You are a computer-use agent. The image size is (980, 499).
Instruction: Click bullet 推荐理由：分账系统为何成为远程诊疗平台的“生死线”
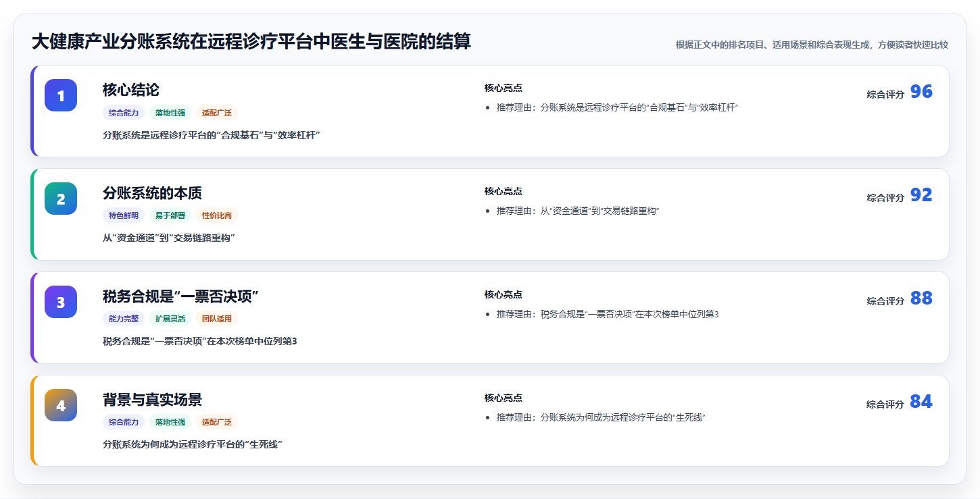point(601,418)
